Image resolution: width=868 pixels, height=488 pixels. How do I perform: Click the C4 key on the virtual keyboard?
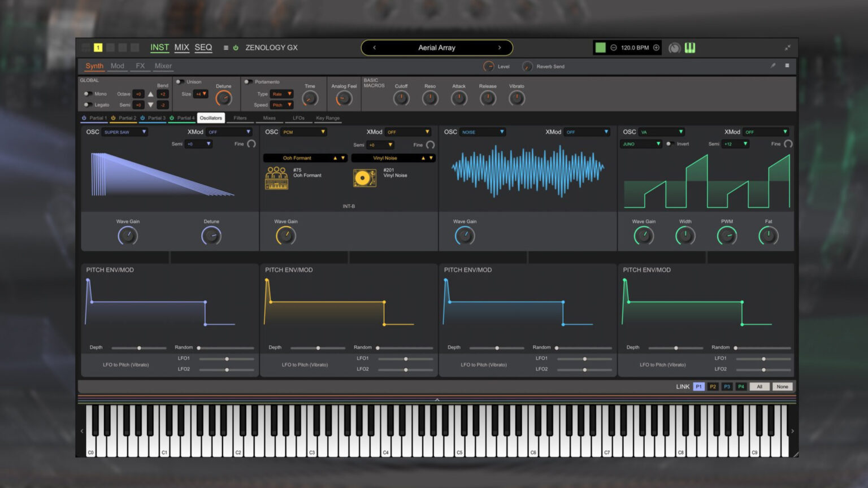386,446
